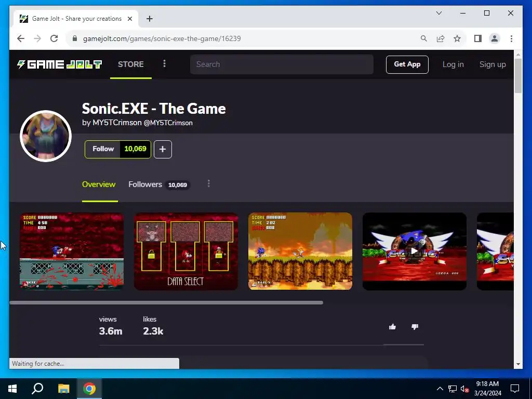This screenshot has width=532, height=399.
Task: Click the 2.3k likes value
Action: pos(153,331)
